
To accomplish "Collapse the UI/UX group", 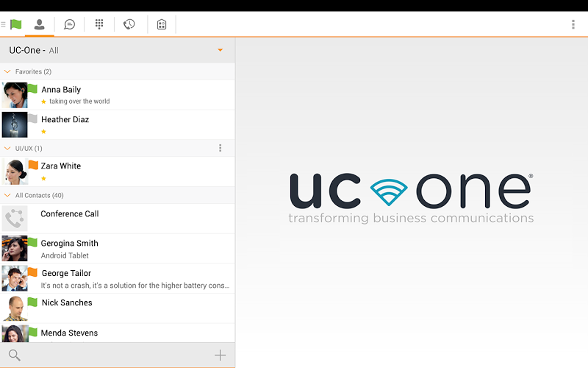I will click(7, 149).
